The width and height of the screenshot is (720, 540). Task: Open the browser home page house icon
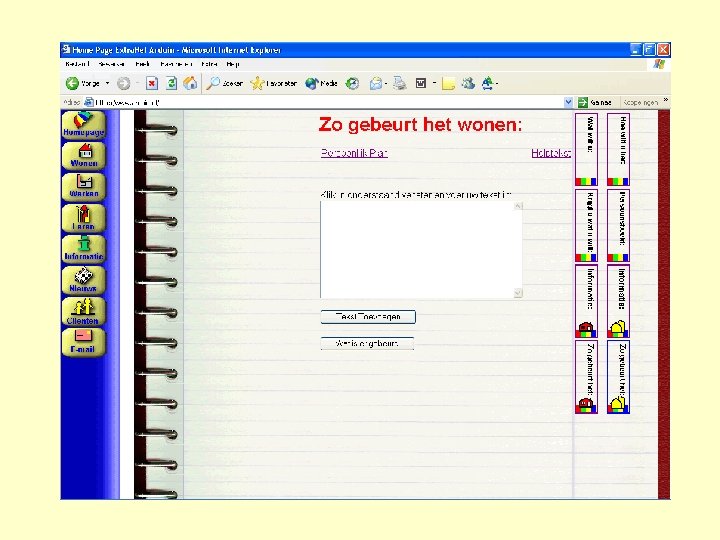coord(190,83)
